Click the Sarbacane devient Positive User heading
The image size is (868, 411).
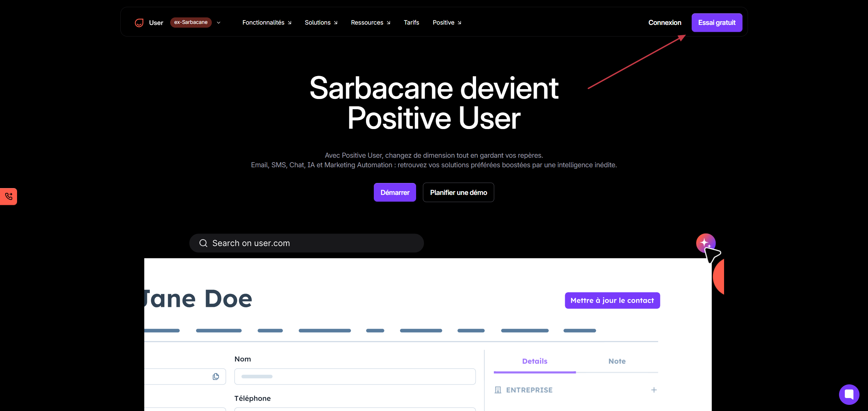pos(434,103)
